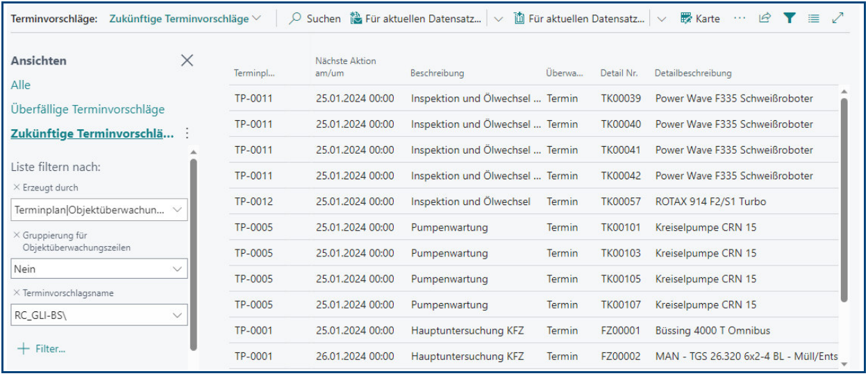Remove the Erzeugt durch filter
Screen dimensions: 868x376
click(17, 188)
